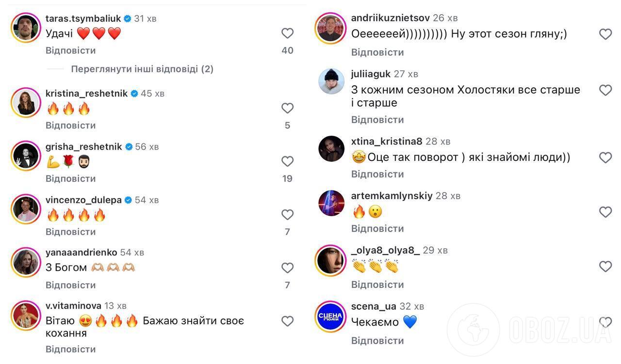Click the verified badge beside vincenzo_dulepa
The height and width of the screenshot is (364, 621).
128,199
